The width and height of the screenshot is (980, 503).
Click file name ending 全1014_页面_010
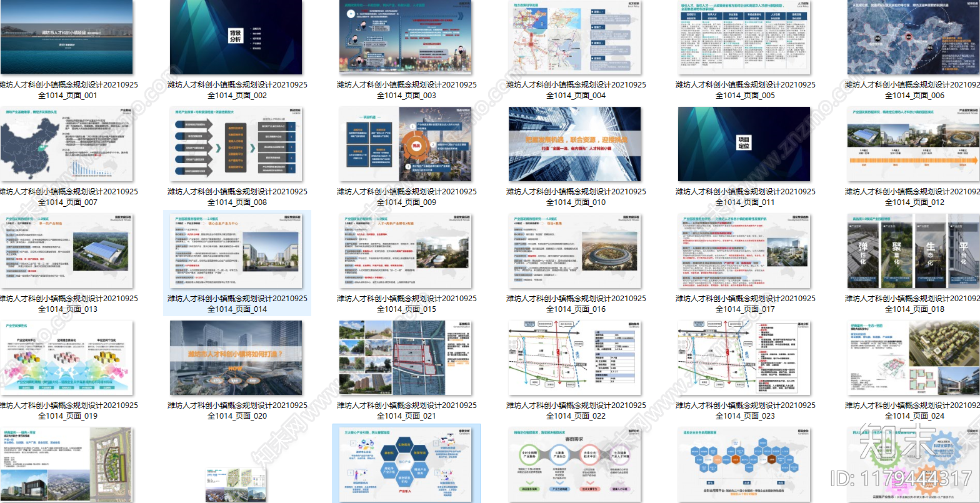[x=576, y=197]
